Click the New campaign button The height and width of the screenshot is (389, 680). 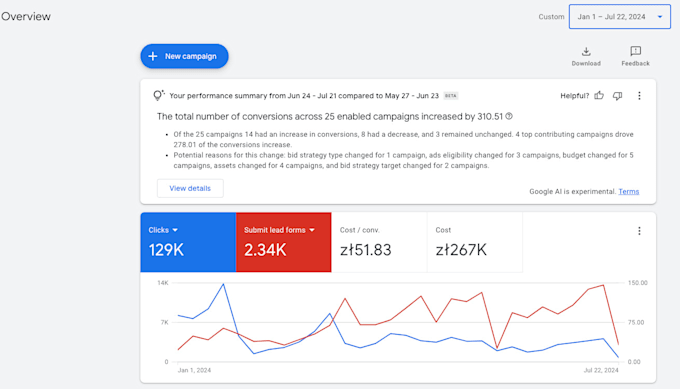pyautogui.click(x=184, y=56)
